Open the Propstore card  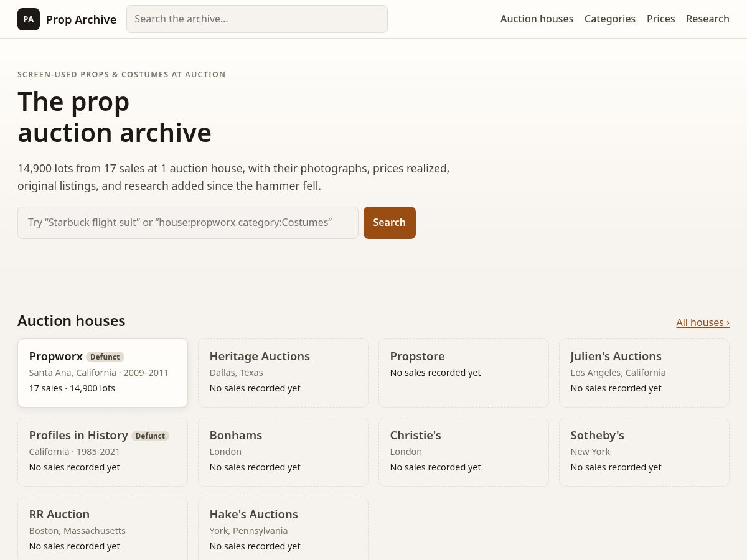click(464, 373)
